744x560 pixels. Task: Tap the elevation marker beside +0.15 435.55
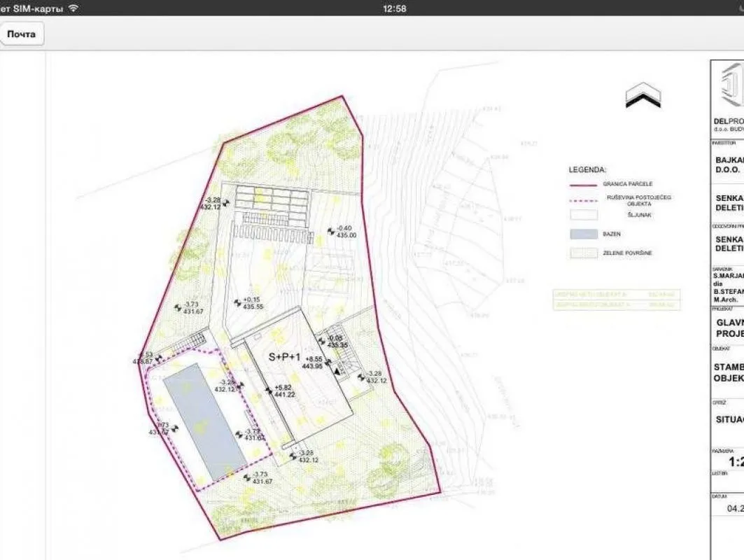tap(238, 303)
